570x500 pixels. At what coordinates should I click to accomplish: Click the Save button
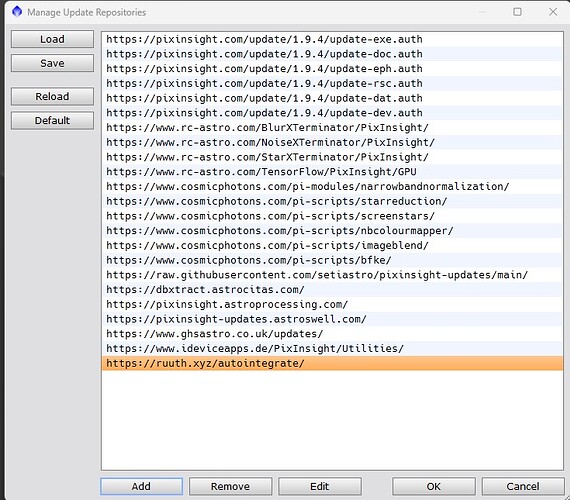52,63
